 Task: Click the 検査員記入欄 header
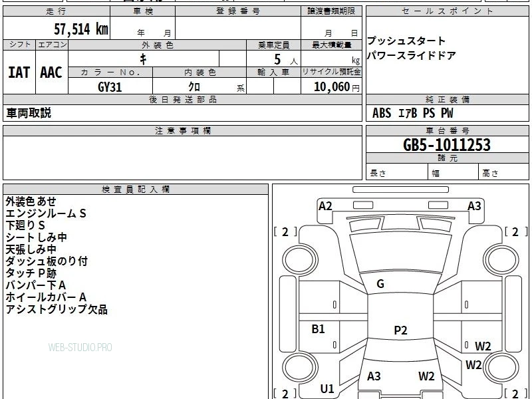tap(136, 190)
